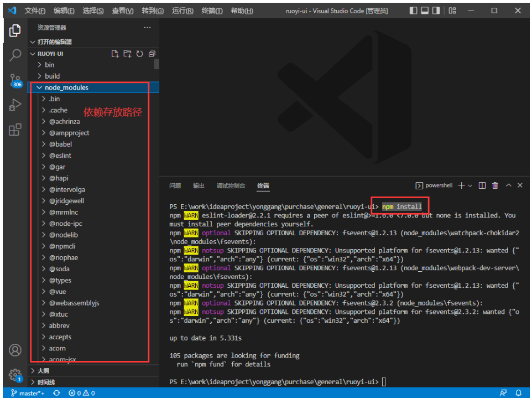Click New File icon in RUOYI-UI header

(x=115, y=54)
